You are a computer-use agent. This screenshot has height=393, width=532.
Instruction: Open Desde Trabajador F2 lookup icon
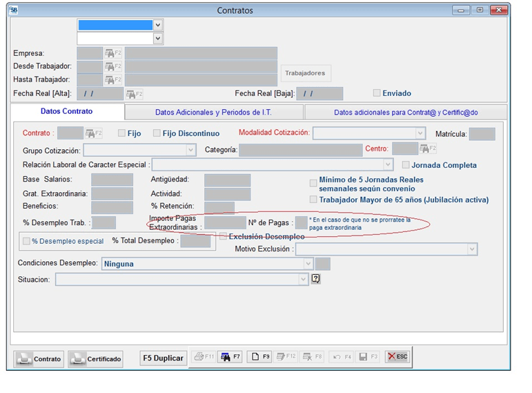112,67
